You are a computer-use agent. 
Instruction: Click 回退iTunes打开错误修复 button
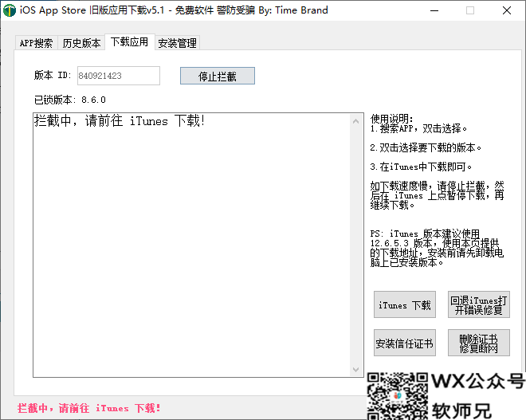(479, 304)
